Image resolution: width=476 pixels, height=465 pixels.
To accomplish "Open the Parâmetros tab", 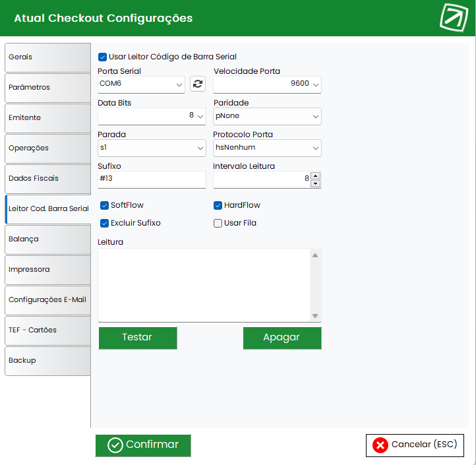I will [x=47, y=88].
